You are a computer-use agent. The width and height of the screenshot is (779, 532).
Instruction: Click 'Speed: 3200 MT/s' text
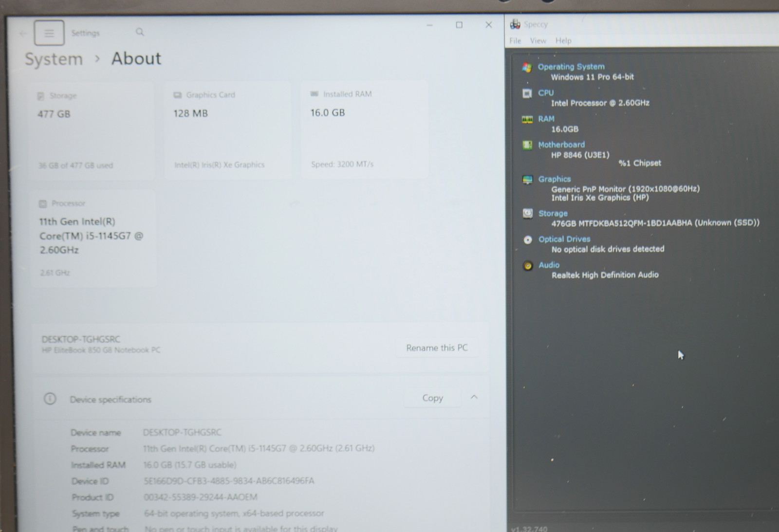342,164
